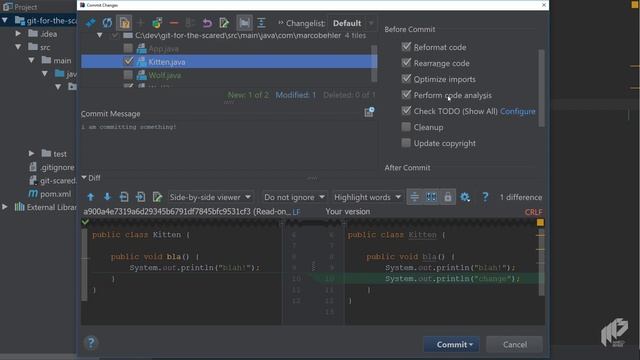This screenshot has width=640, height=360.
Task: Toggle group by directory icon
Action: point(244,23)
